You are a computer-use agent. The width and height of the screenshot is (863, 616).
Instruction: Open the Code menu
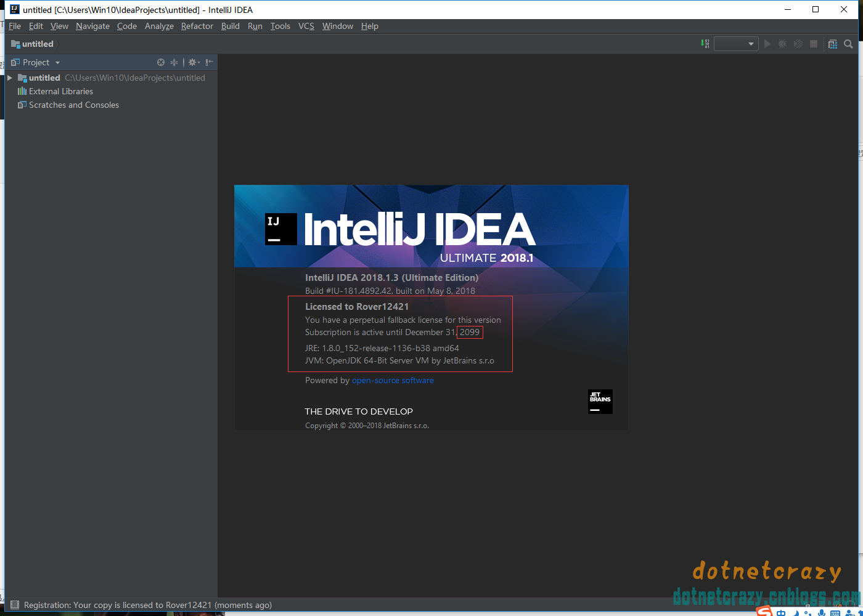[x=127, y=26]
